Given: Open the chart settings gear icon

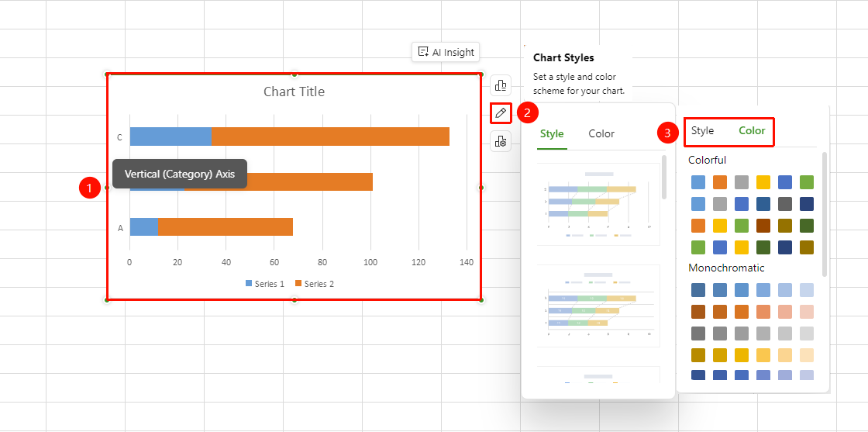Looking at the screenshot, I should [x=501, y=141].
